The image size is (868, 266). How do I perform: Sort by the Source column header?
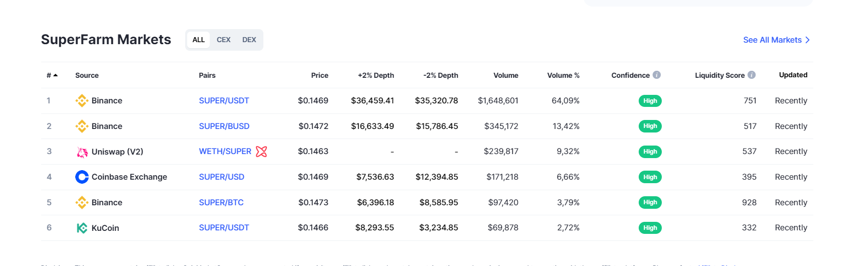[87, 75]
